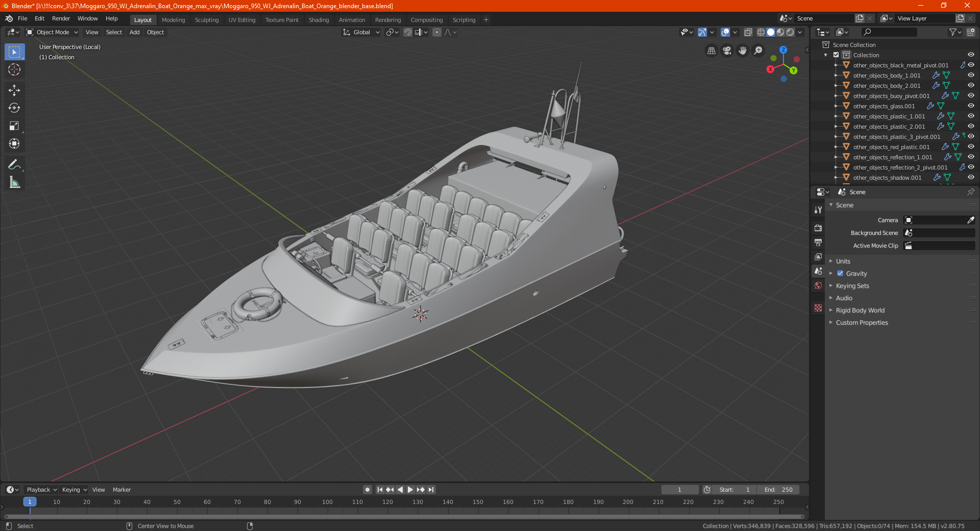Select the Annotate pencil tool
The image size is (980, 531).
[x=14, y=164]
